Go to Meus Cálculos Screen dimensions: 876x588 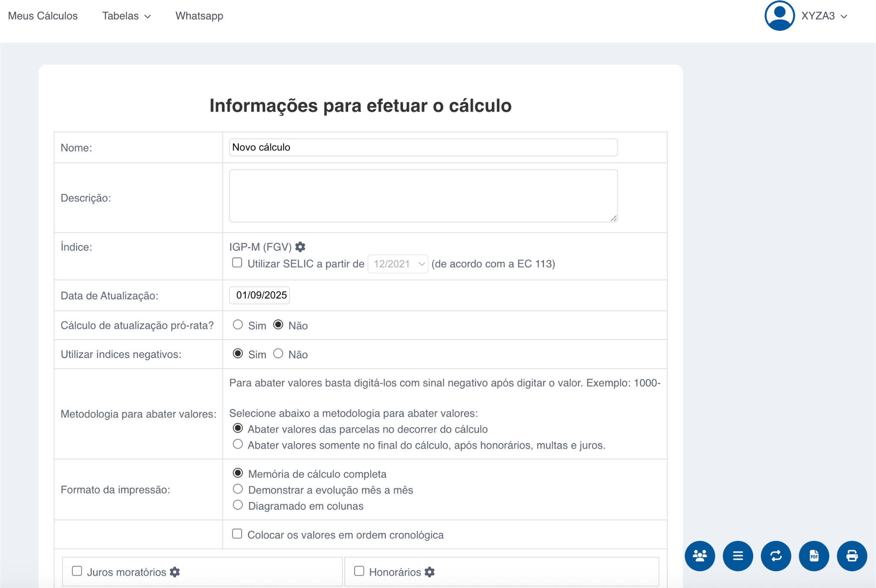pos(43,16)
